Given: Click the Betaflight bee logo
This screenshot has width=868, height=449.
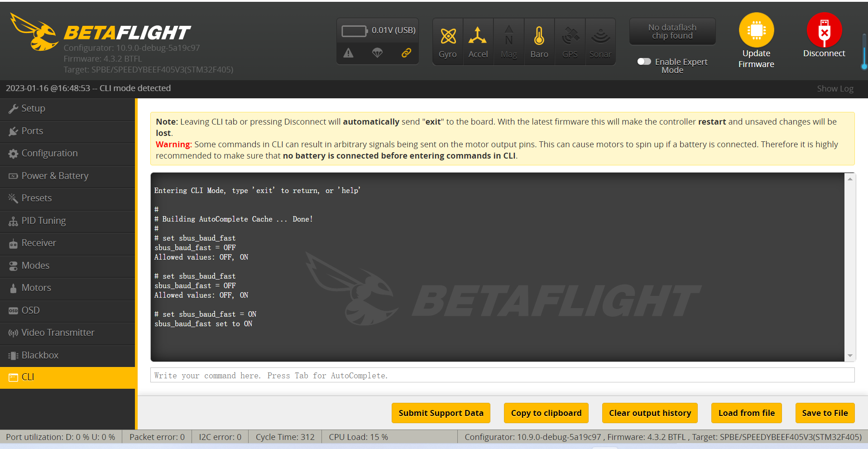Looking at the screenshot, I should pos(34,32).
